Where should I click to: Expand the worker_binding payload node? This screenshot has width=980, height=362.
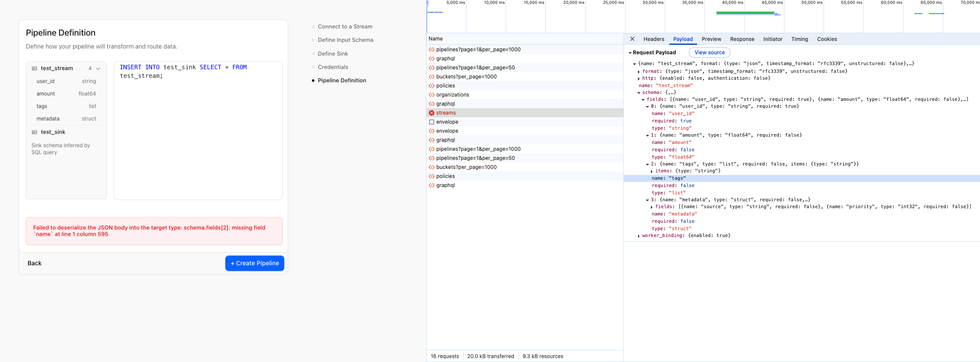pyautogui.click(x=638, y=236)
